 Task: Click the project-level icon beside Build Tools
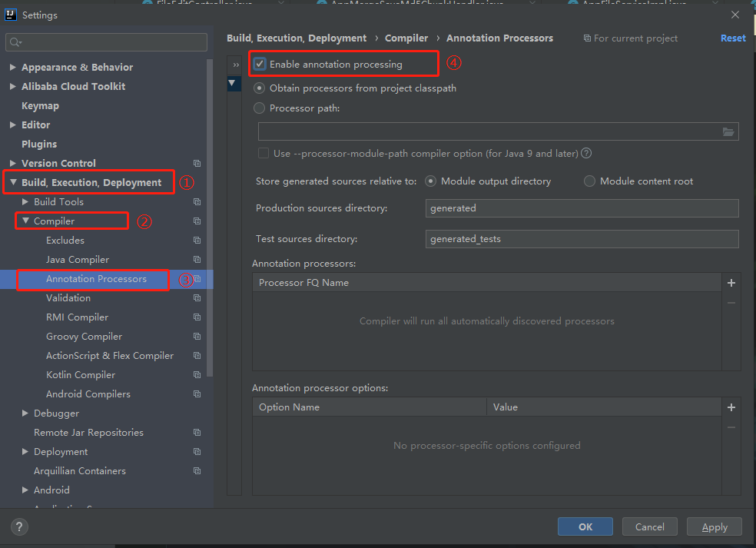197,201
